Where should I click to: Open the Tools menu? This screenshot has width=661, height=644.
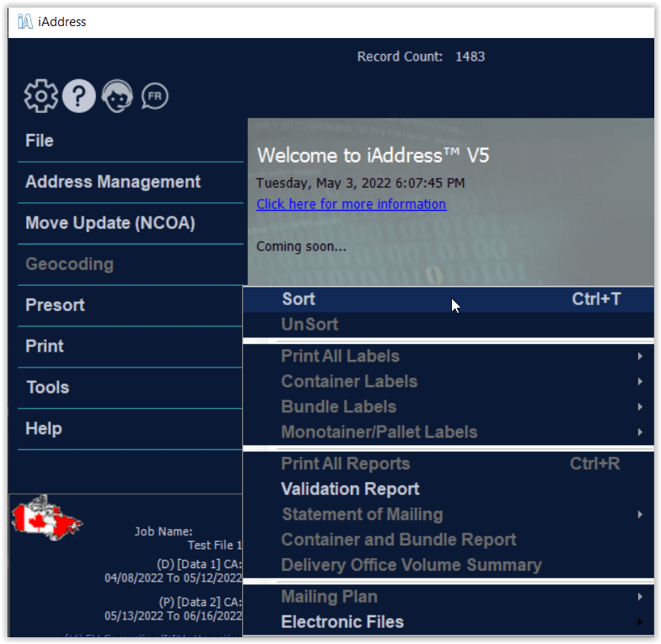47,388
